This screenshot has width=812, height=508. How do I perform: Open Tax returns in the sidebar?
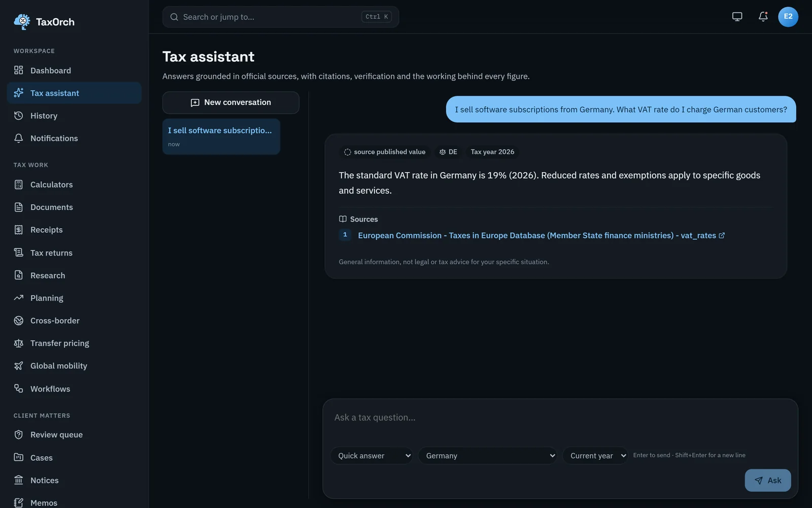click(74, 252)
